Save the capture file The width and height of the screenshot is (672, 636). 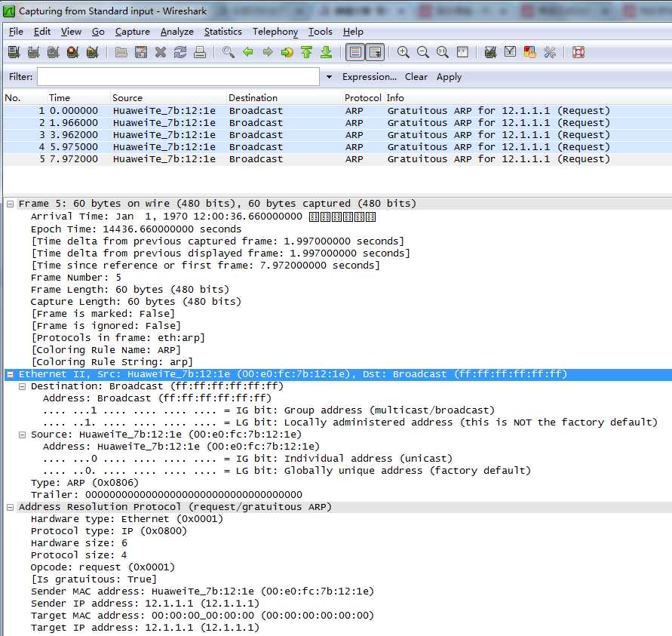141,52
